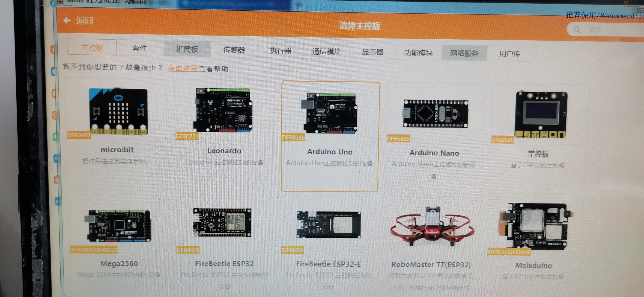Click the DFR0191|DFR0323 product tag
The width and height of the screenshot is (644, 297).
[94, 250]
